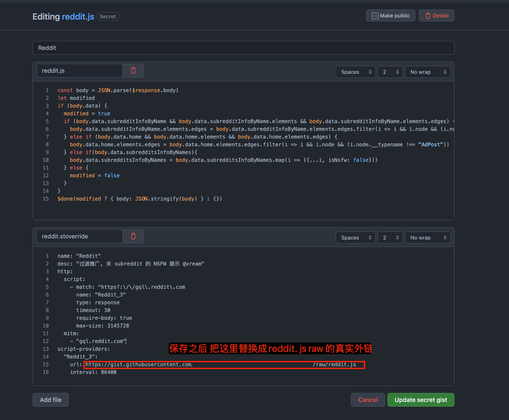Click the const body = JSON.parse line

[x=118, y=90]
